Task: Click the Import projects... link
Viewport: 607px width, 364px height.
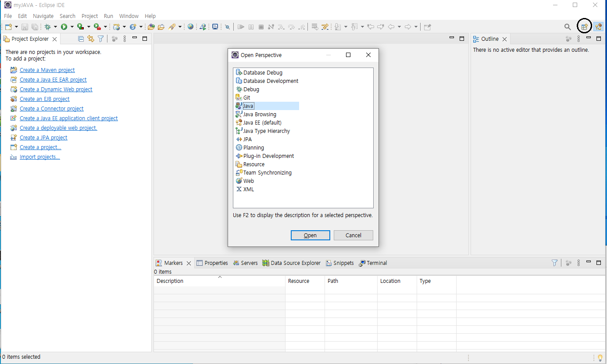Action: 40,157
